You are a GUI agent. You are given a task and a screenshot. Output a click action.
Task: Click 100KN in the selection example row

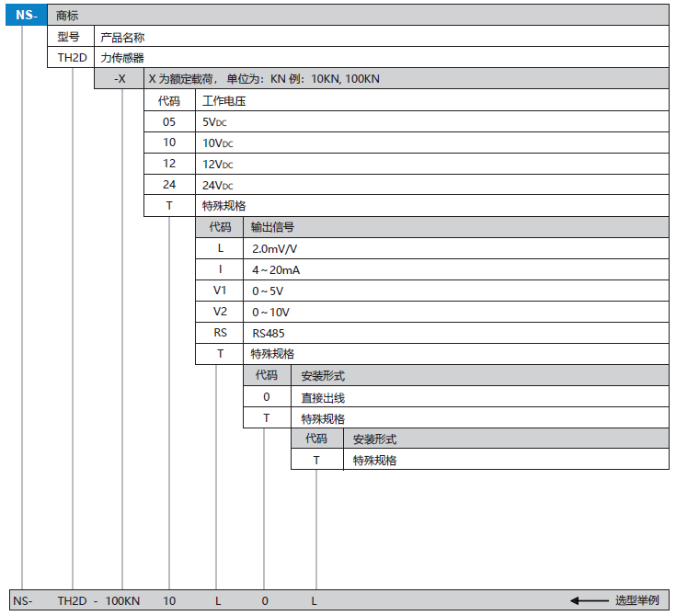click(x=122, y=601)
